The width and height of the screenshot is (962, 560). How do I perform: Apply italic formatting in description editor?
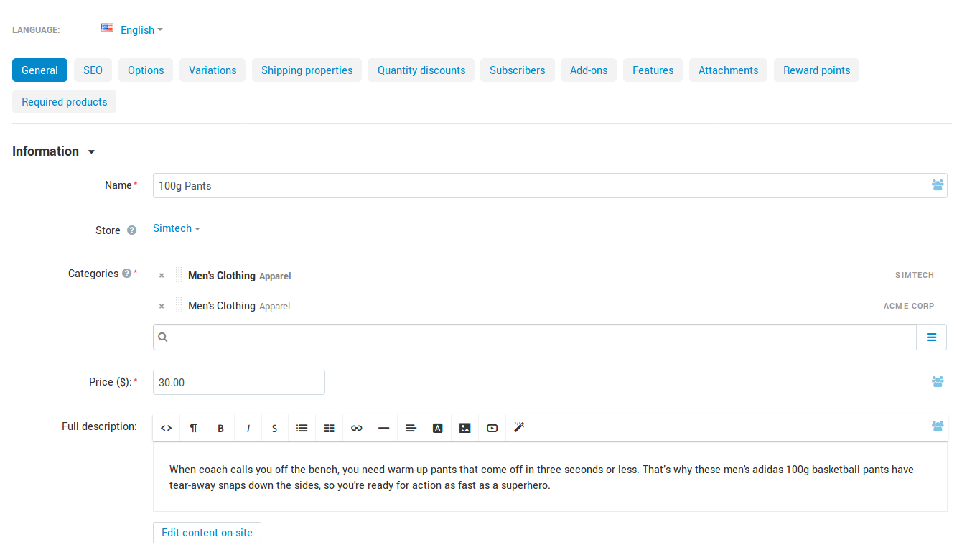pyautogui.click(x=248, y=428)
